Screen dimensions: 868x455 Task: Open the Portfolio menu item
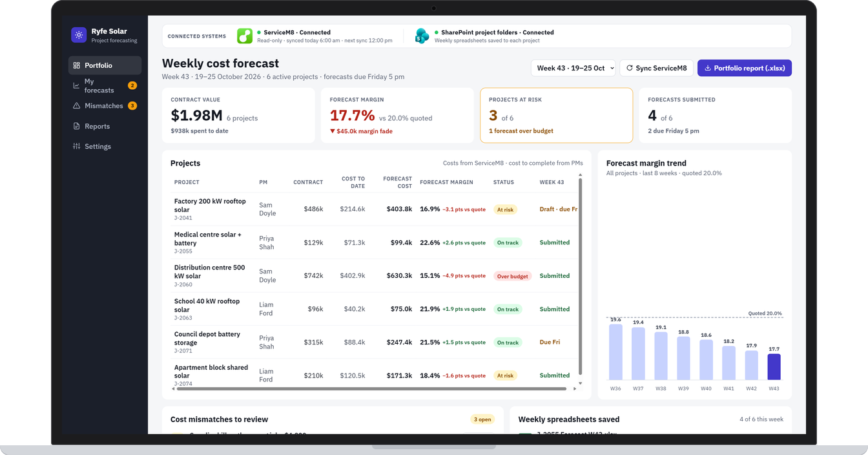pyautogui.click(x=105, y=65)
